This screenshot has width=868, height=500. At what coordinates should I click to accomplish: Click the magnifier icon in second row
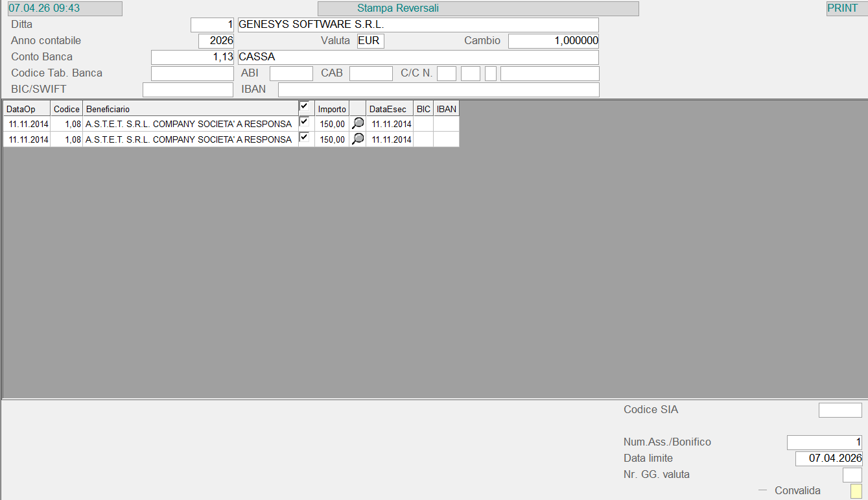click(357, 139)
